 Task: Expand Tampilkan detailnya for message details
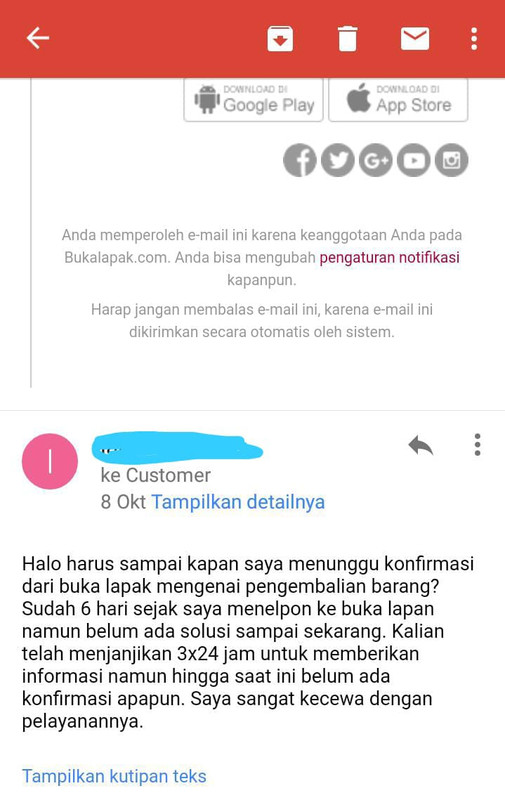tap(238, 502)
